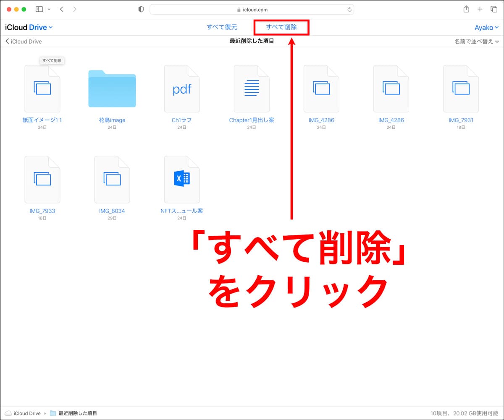Select the NFTス...ュール案 Excel file icon
Screen dimensions: 504x420
182,180
